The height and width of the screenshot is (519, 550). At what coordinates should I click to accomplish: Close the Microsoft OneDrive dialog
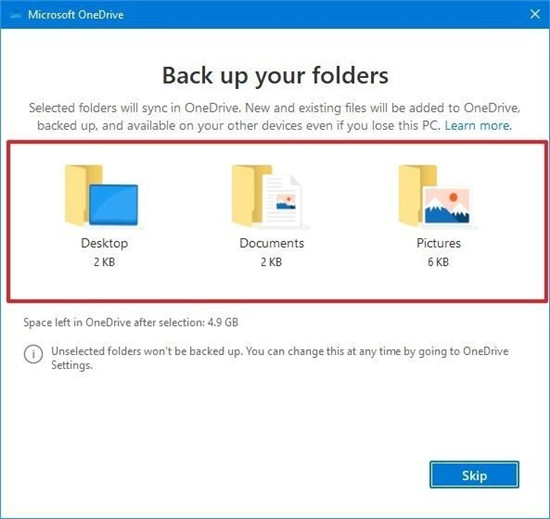535,14
